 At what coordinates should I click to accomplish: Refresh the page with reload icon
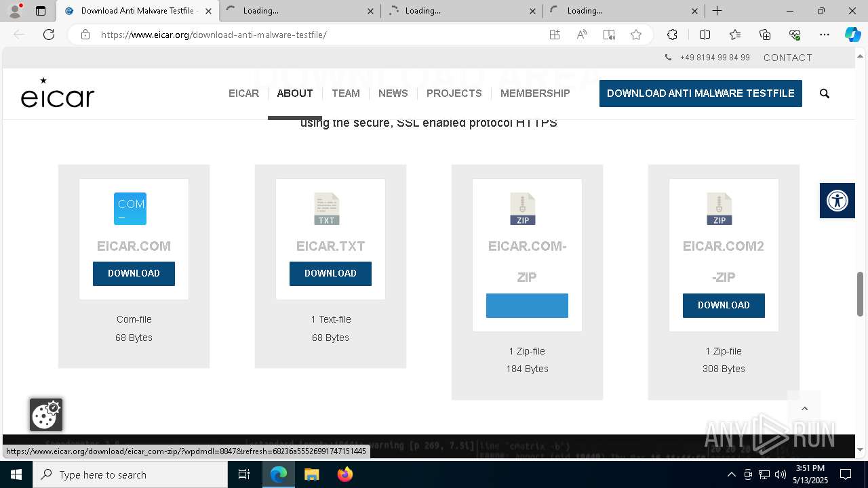49,35
